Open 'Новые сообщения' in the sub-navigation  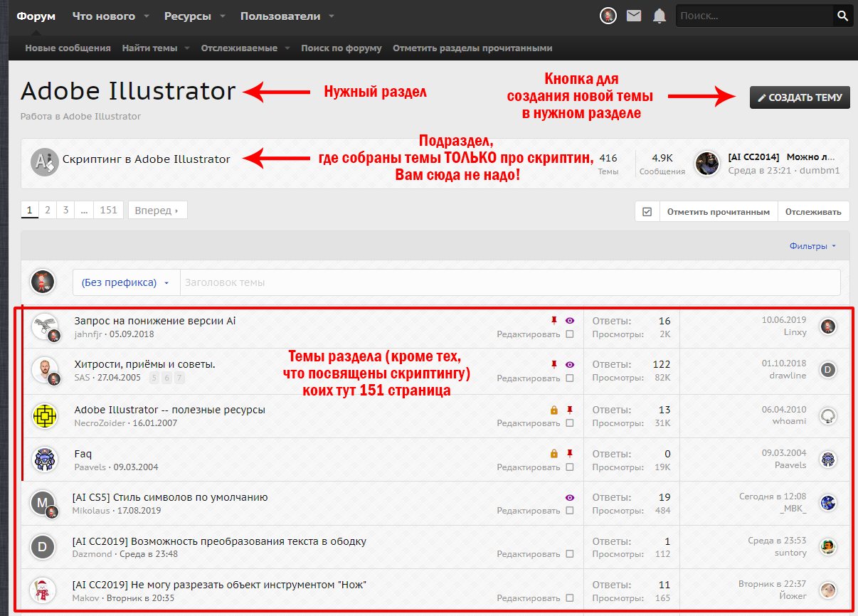[x=68, y=48]
